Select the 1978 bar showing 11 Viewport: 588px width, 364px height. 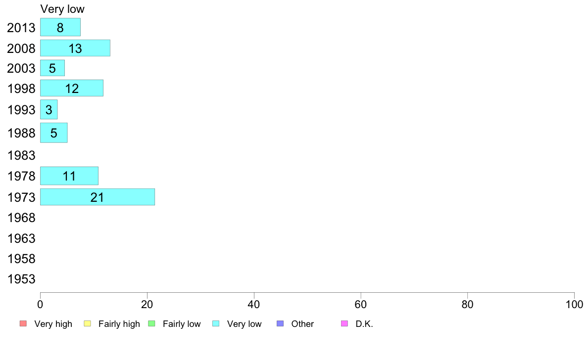click(x=69, y=176)
